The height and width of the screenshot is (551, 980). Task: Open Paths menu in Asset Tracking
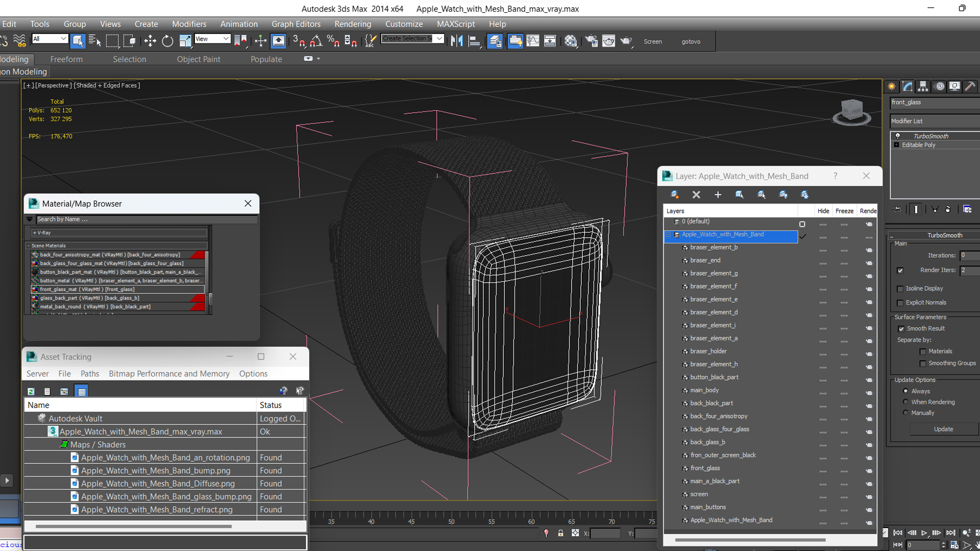point(90,373)
